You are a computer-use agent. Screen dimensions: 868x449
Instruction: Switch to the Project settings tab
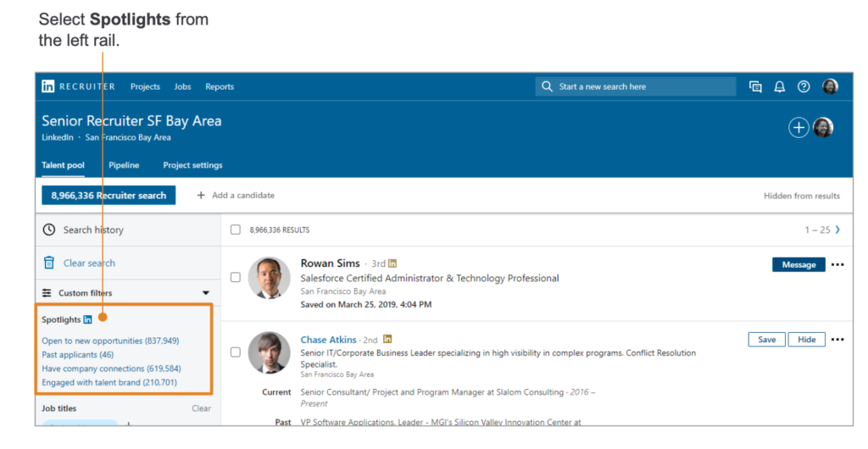pos(192,165)
